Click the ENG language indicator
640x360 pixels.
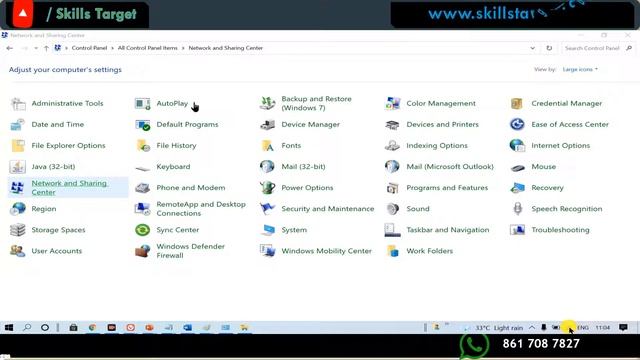583,327
